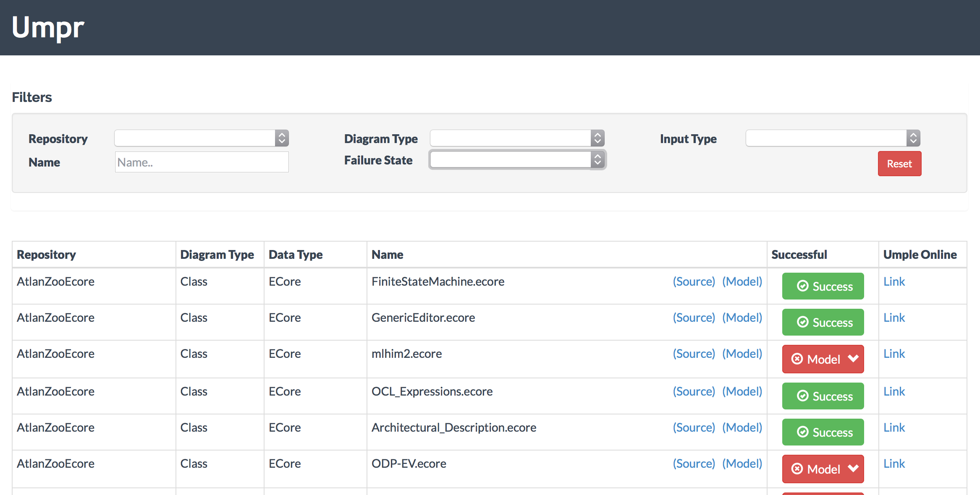Open Source link for OCL_Expressions.ecore
Viewport: 980px width, 495px height.
point(694,391)
